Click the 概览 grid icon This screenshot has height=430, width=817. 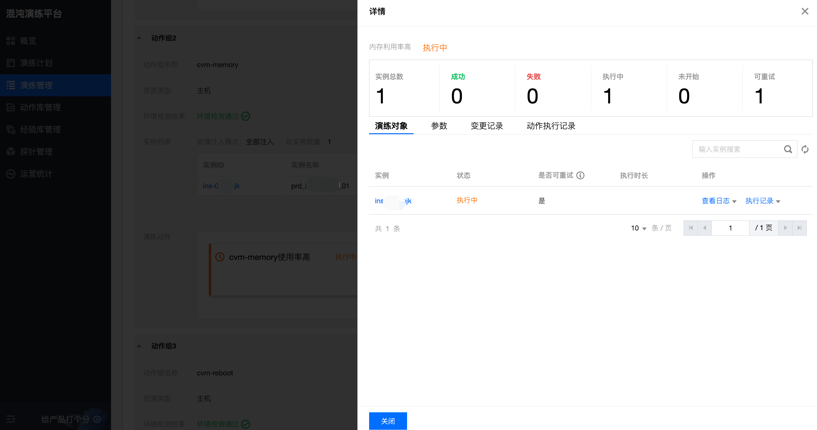[10, 41]
